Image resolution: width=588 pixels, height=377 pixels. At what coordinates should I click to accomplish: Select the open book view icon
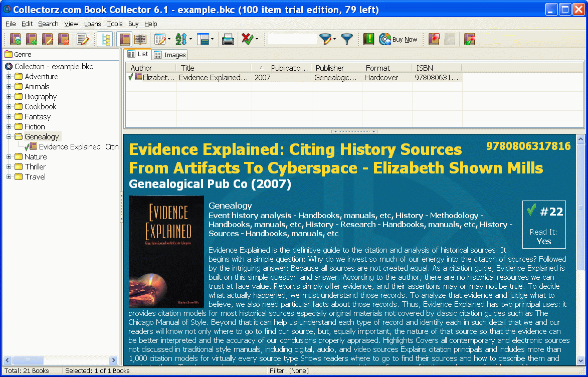(x=140, y=40)
